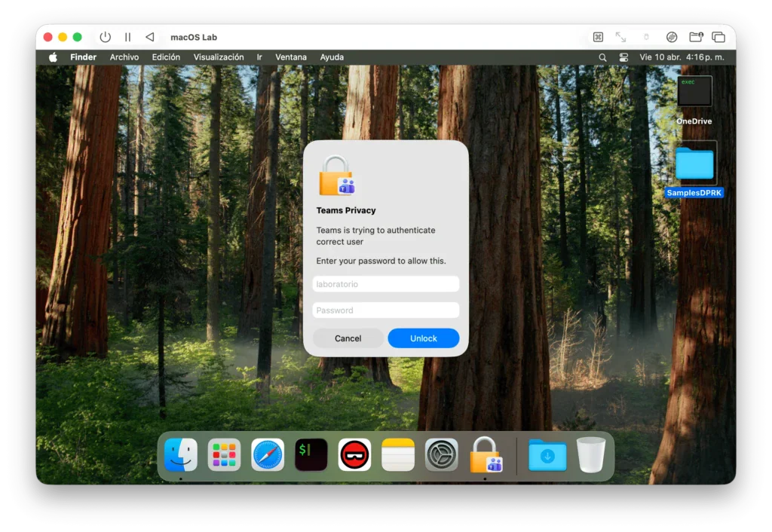
Task: Open the Downloads folder in the Dock
Action: pos(547,455)
